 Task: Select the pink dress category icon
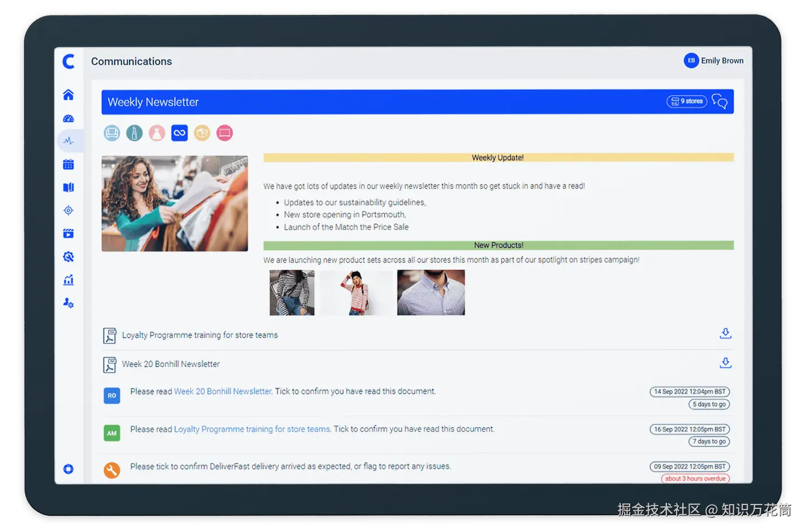pos(157,133)
